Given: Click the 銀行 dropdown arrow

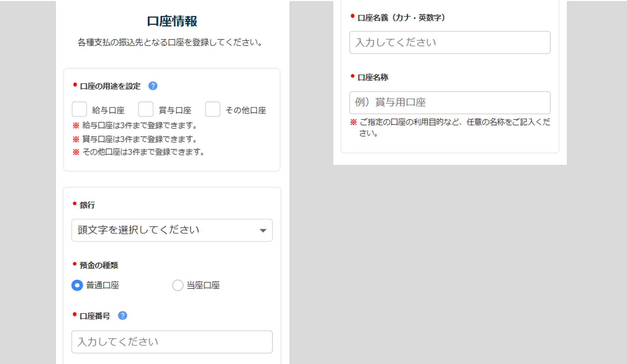Looking at the screenshot, I should tap(263, 230).
